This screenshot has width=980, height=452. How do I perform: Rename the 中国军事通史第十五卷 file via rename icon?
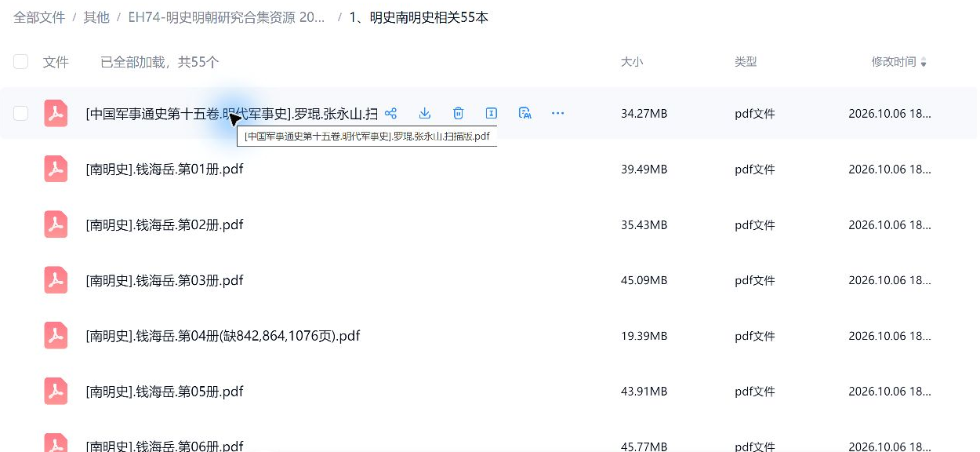click(x=492, y=113)
